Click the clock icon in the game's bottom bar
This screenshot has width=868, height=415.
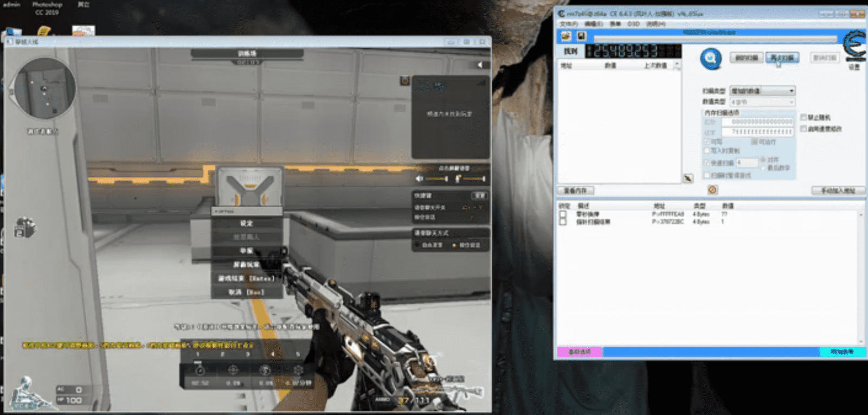pos(200,370)
